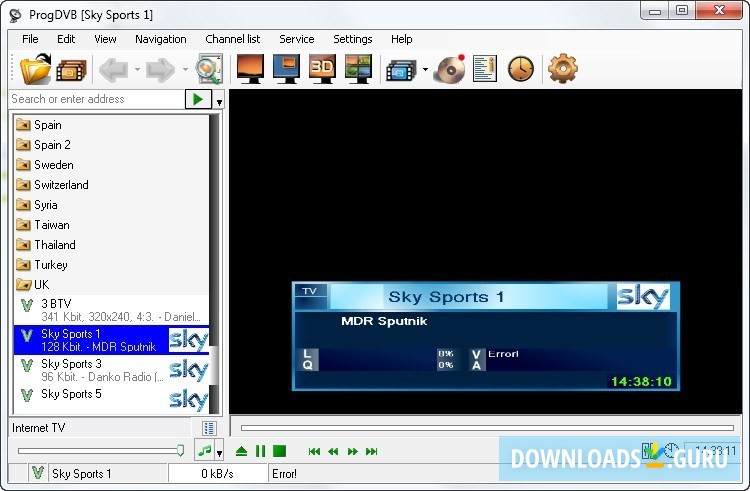The image size is (750, 491).
Task: Pause playback with the pause button
Action: tap(260, 451)
